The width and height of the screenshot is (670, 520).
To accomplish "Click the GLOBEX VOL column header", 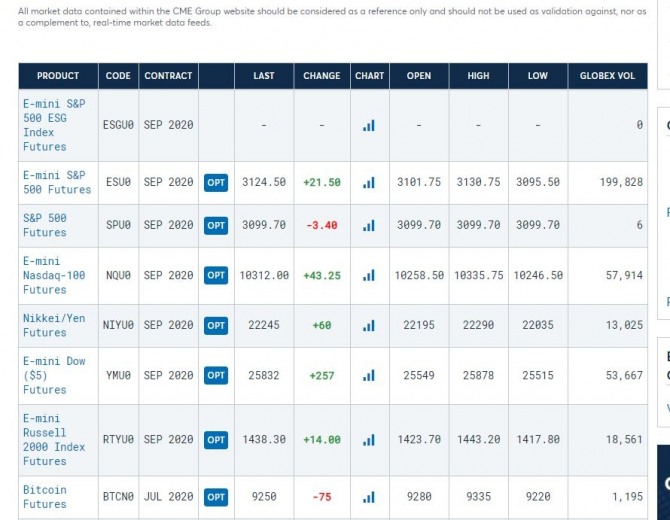I will [x=607, y=76].
